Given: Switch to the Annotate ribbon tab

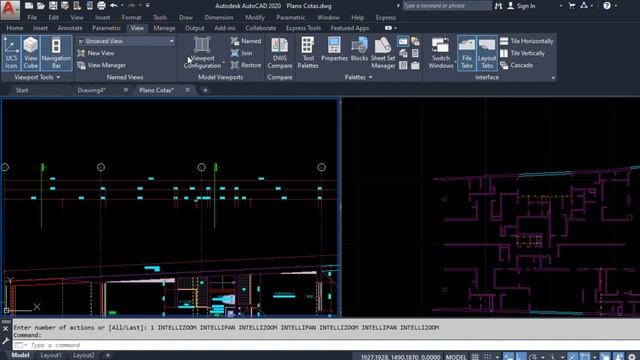Looking at the screenshot, I should pos(70,28).
